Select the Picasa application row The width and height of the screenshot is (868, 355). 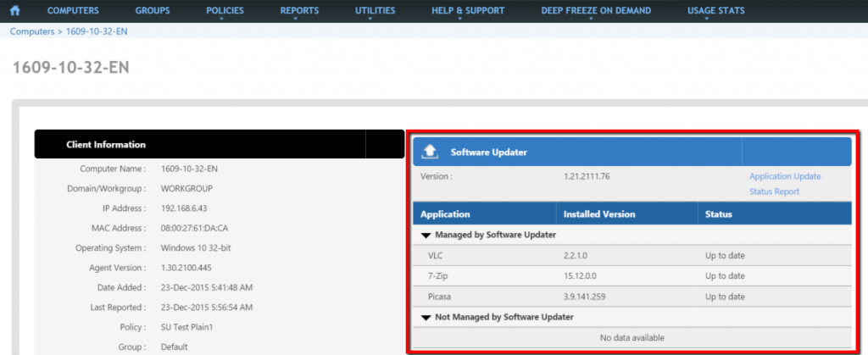(x=632, y=297)
